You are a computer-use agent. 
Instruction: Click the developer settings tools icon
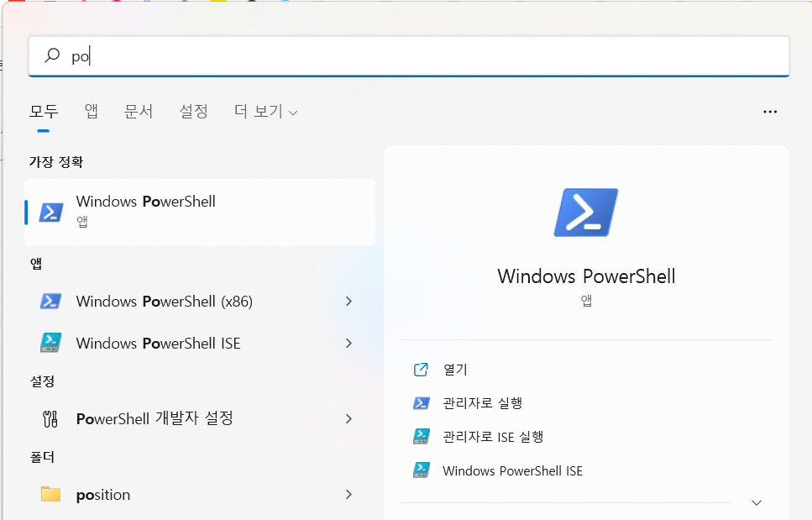pos(50,418)
